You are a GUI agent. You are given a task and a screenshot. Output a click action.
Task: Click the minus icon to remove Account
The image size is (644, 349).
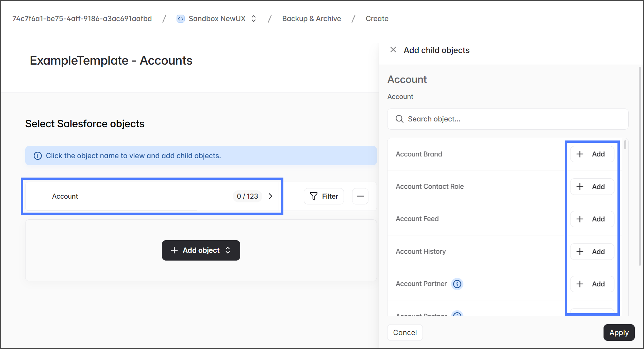360,196
